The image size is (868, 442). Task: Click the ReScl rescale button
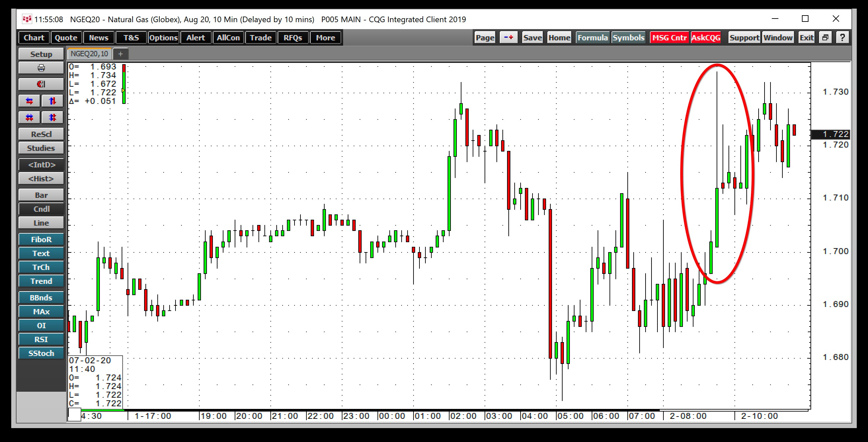[41, 134]
